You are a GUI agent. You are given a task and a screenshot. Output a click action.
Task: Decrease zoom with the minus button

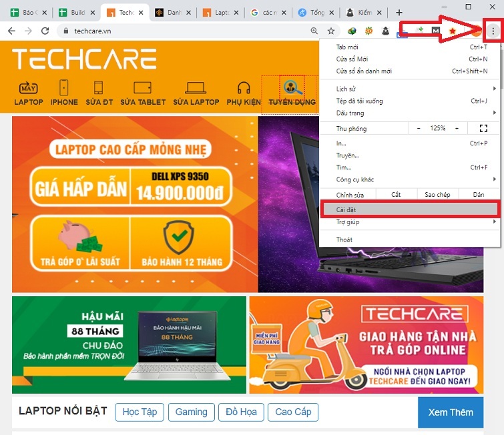click(x=419, y=128)
